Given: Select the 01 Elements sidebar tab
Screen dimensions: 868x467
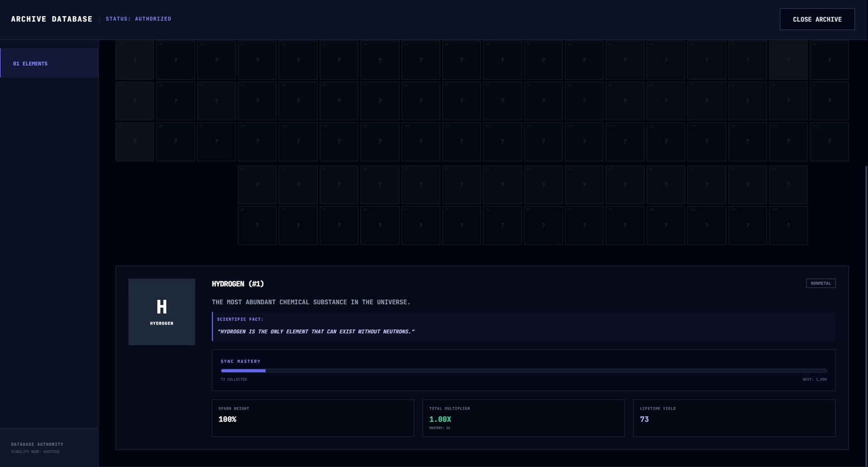Looking at the screenshot, I should (49, 63).
